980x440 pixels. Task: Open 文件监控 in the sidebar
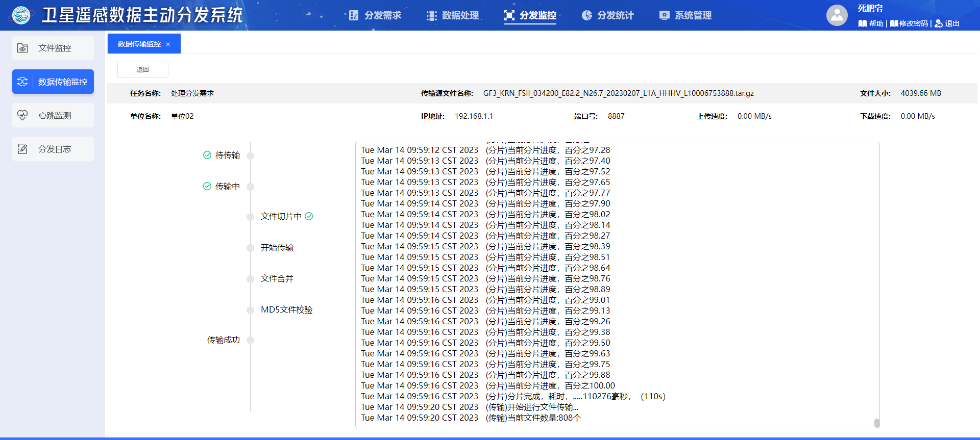point(53,48)
